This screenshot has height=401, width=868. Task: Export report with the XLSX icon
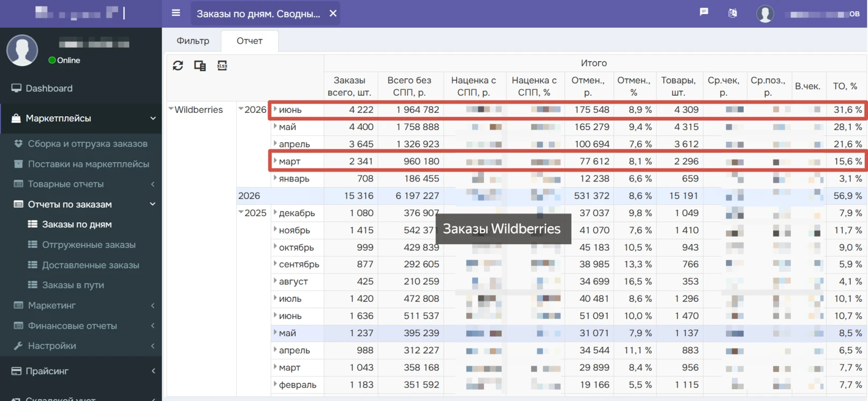[x=222, y=65]
